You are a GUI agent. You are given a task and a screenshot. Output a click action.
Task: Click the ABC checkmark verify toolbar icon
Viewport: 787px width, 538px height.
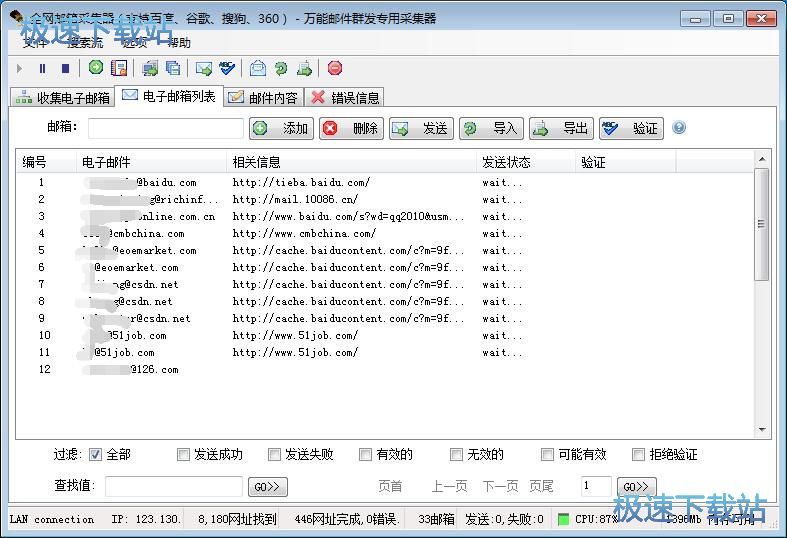[x=227, y=68]
